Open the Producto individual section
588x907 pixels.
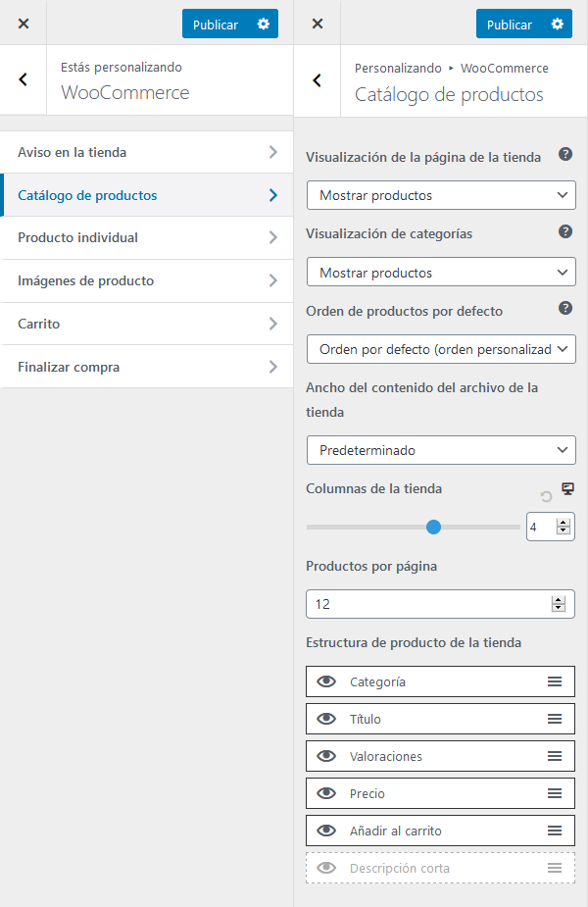coord(147,238)
